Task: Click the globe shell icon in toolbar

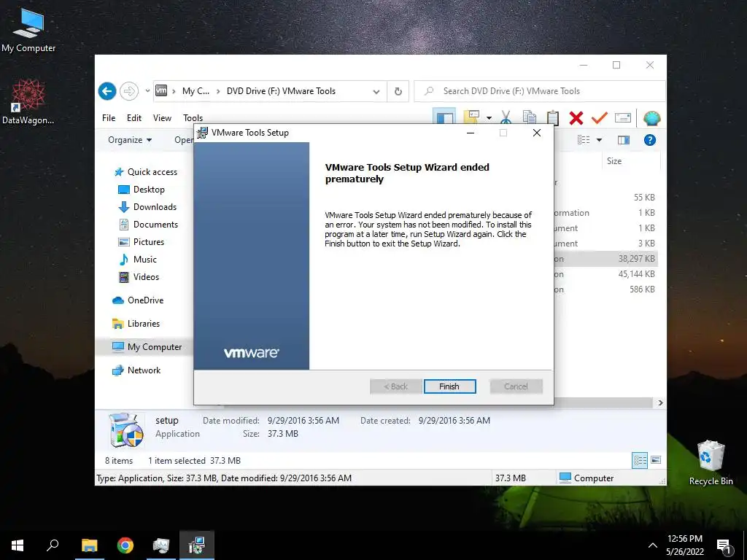Action: click(651, 117)
